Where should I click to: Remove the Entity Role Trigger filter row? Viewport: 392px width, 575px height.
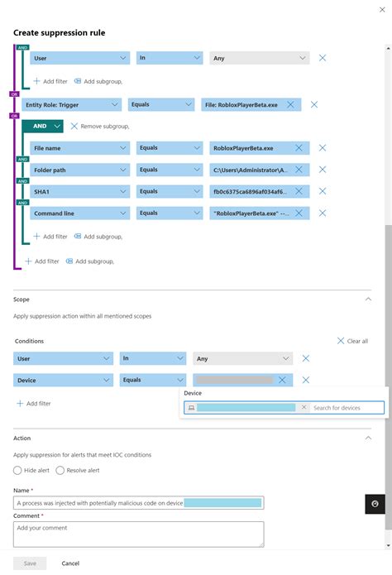[x=314, y=104]
